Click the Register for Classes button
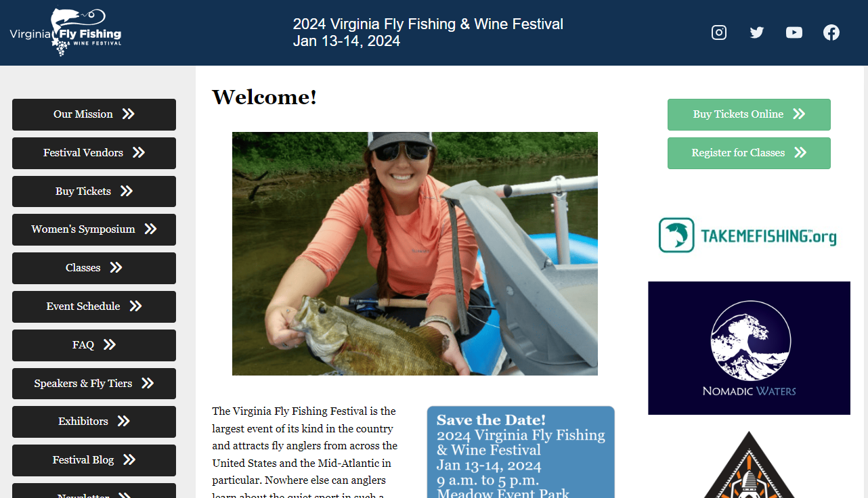The width and height of the screenshot is (868, 498). tap(749, 153)
